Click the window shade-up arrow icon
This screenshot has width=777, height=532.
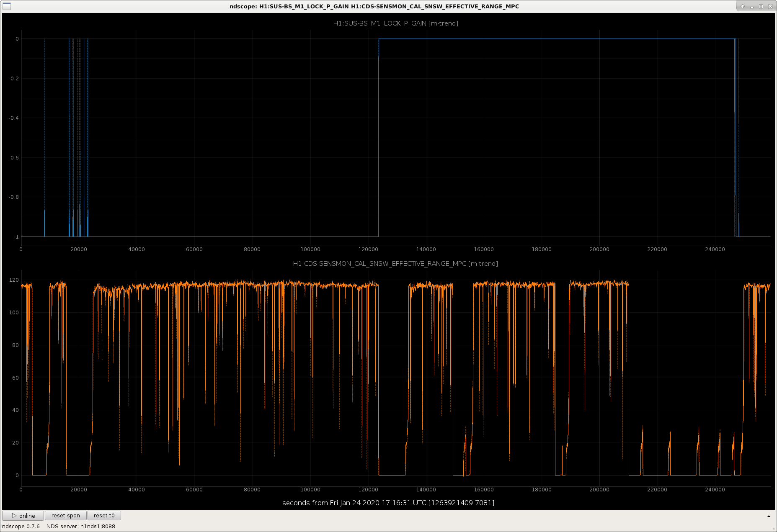(x=743, y=6)
